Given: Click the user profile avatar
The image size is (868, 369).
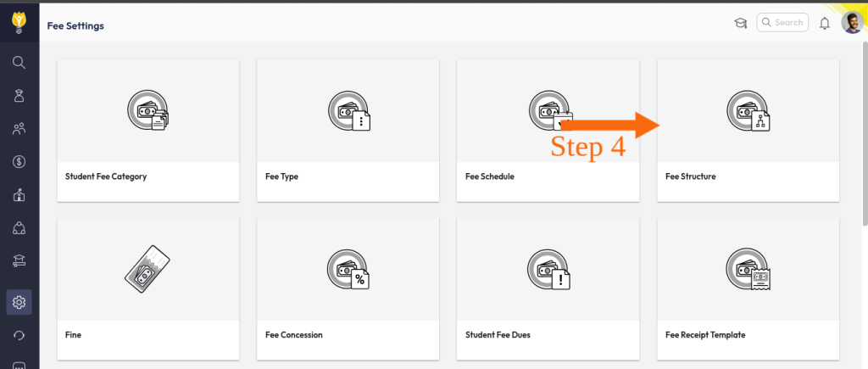Looking at the screenshot, I should (x=851, y=23).
